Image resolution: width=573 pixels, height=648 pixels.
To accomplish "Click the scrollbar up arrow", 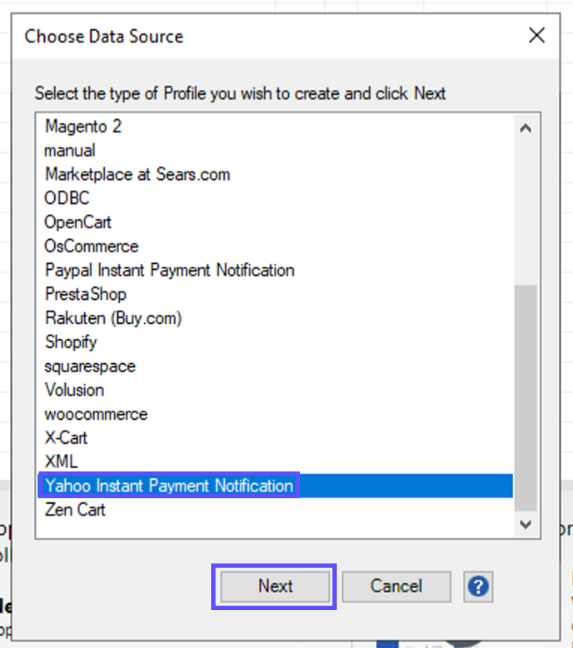I will [525, 129].
